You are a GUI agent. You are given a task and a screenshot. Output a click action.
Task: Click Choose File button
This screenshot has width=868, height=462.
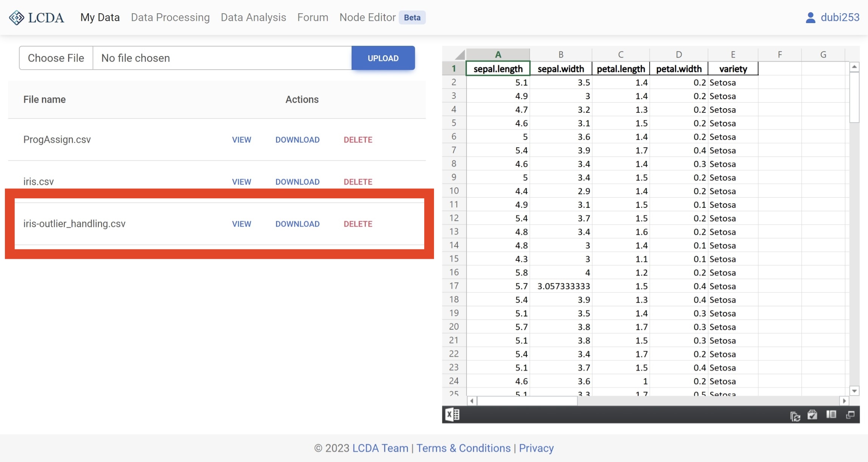56,58
